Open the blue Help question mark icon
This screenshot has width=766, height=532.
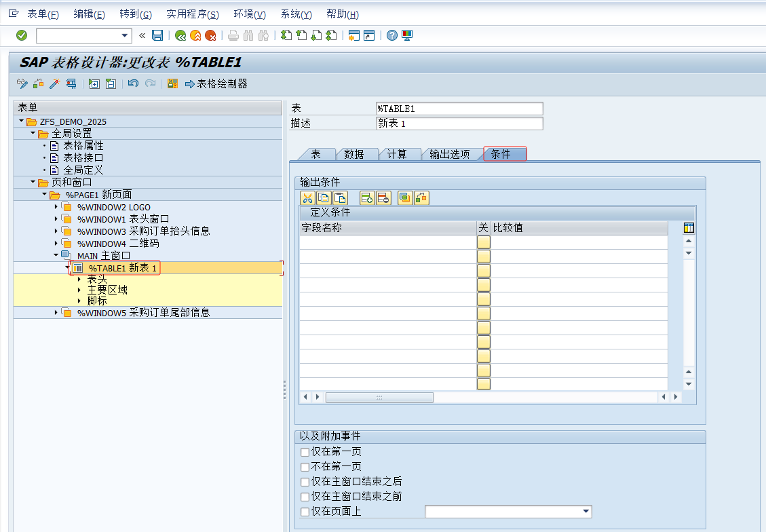(391, 35)
